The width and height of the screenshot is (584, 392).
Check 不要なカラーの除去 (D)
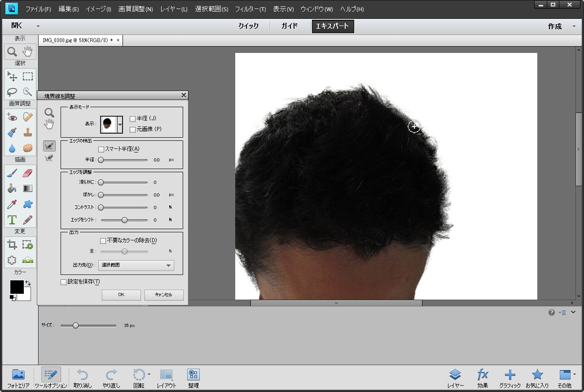coord(103,241)
